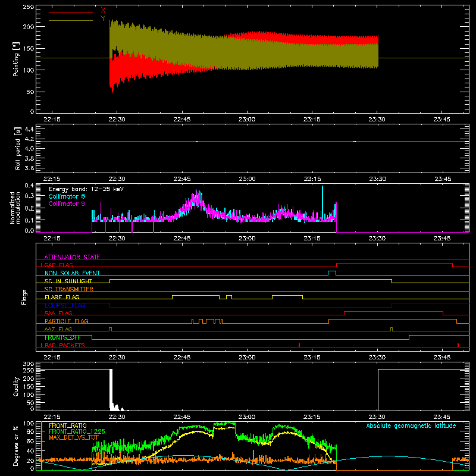476x476 pixels.
Task: Click the A4Z_FLAG pulse near 23:33
Action: [392, 330]
